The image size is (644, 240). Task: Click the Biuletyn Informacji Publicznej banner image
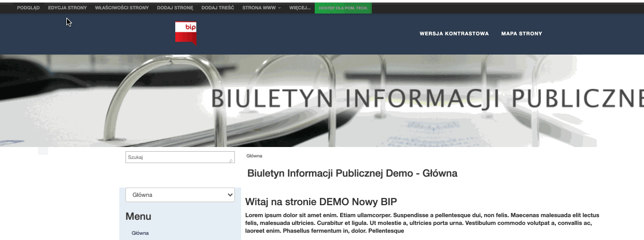click(322, 101)
